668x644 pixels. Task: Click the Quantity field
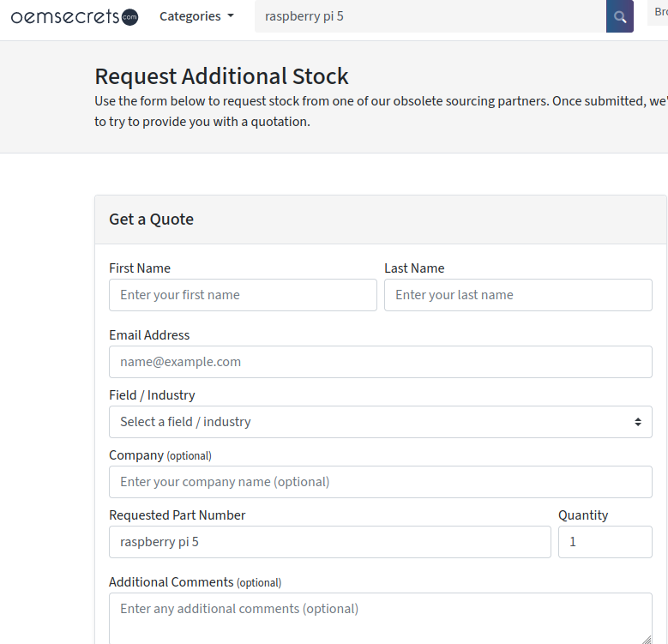pos(605,542)
